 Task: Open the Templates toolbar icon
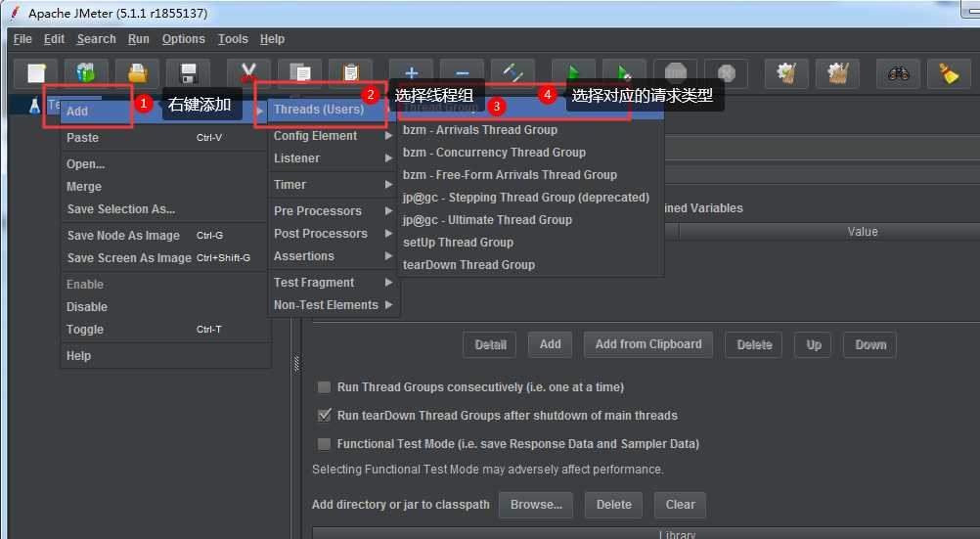click(86, 73)
